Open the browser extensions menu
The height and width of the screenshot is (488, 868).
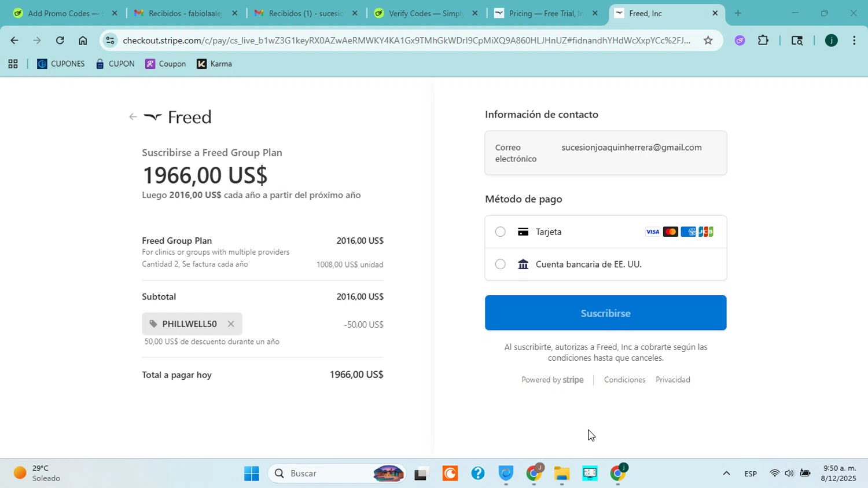point(763,41)
